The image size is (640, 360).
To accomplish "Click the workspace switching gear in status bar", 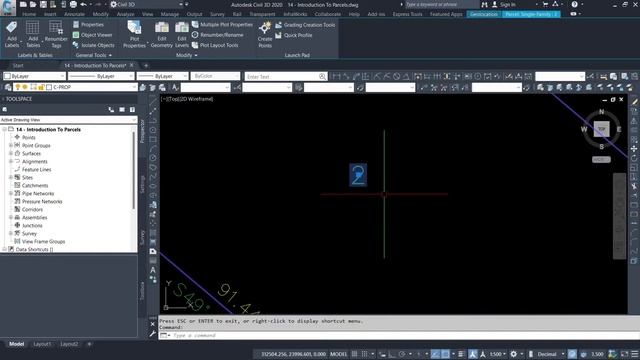I will point(513,354).
